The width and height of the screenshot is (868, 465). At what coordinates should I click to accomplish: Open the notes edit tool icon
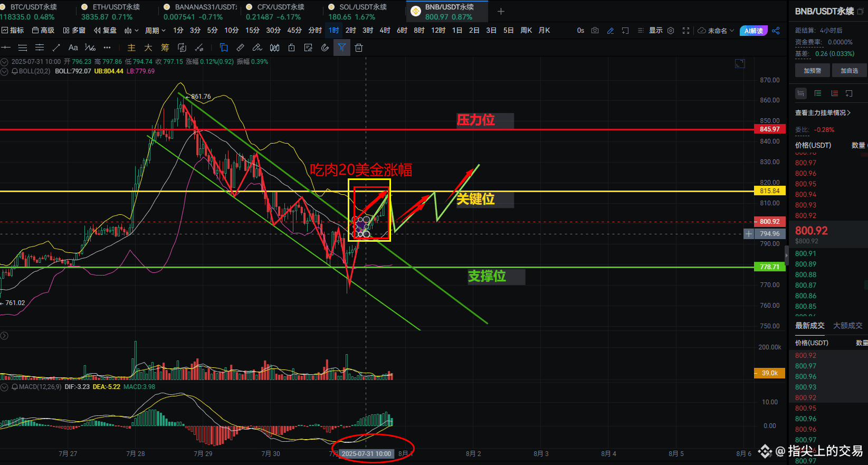tap(308, 48)
